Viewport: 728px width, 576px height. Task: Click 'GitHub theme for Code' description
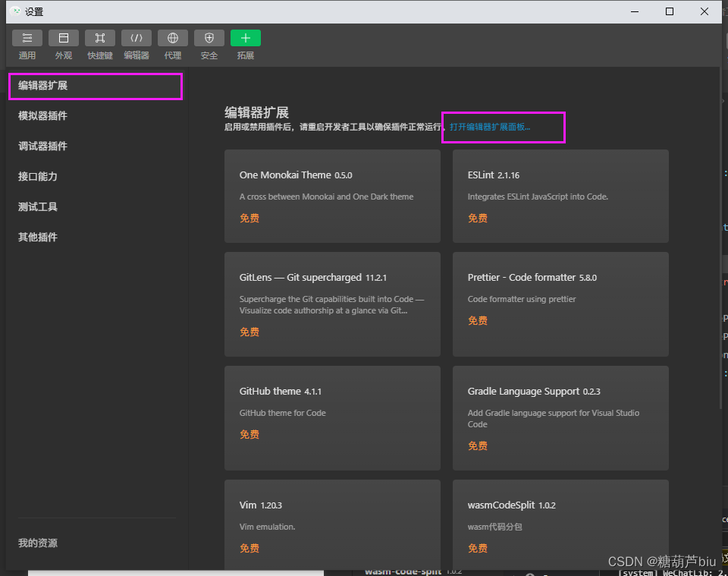point(282,413)
